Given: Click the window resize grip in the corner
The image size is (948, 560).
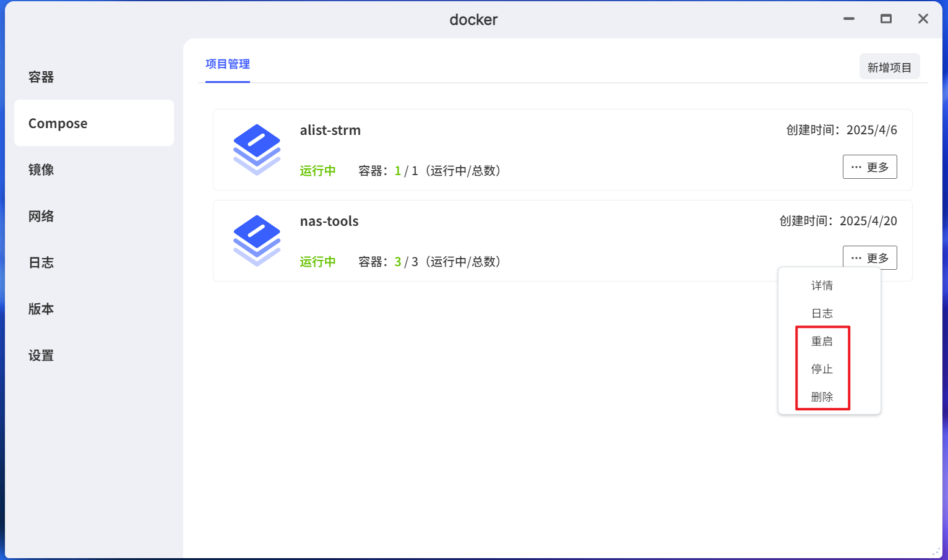Looking at the screenshot, I should [936, 551].
